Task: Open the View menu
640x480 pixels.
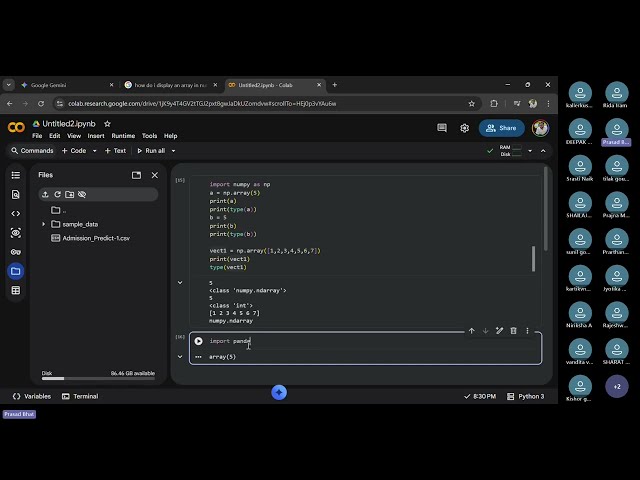Action: 74,136
